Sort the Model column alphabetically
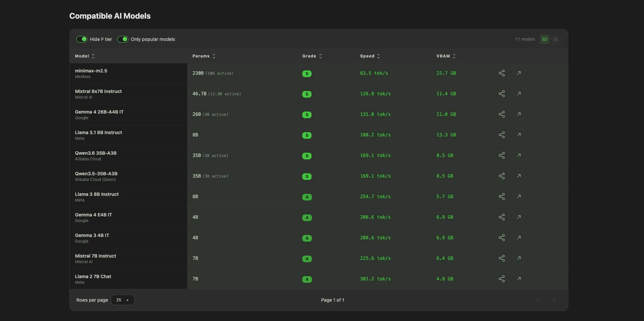644x321 pixels. click(84, 56)
